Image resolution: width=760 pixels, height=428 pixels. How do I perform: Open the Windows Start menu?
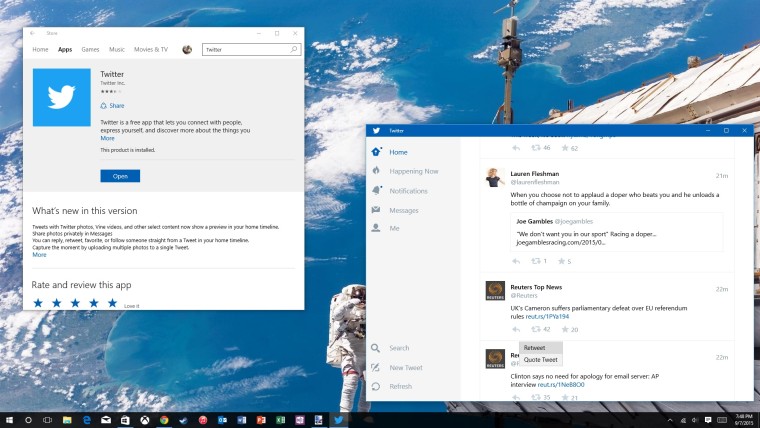[9, 420]
